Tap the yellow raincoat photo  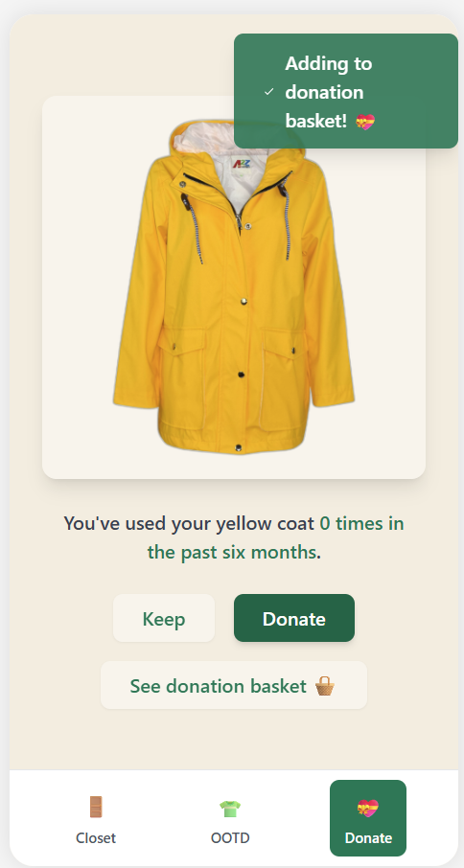(234, 287)
